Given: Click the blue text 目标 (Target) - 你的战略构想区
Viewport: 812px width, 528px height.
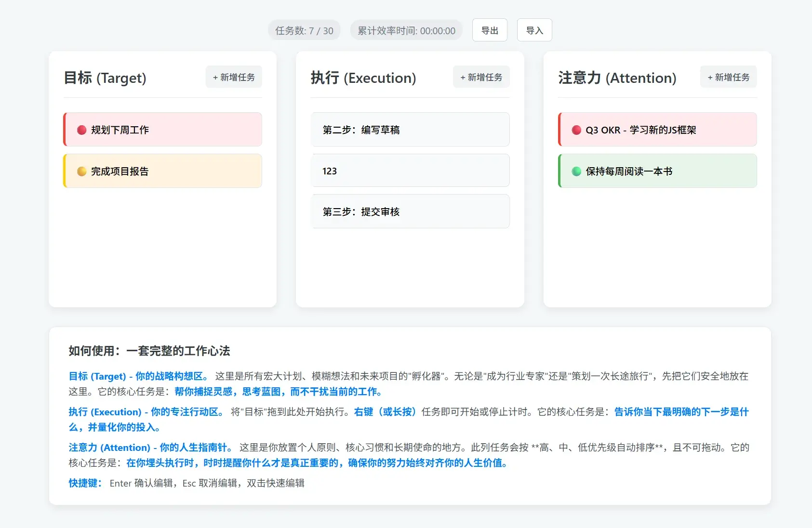Looking at the screenshot, I should pyautogui.click(x=139, y=376).
